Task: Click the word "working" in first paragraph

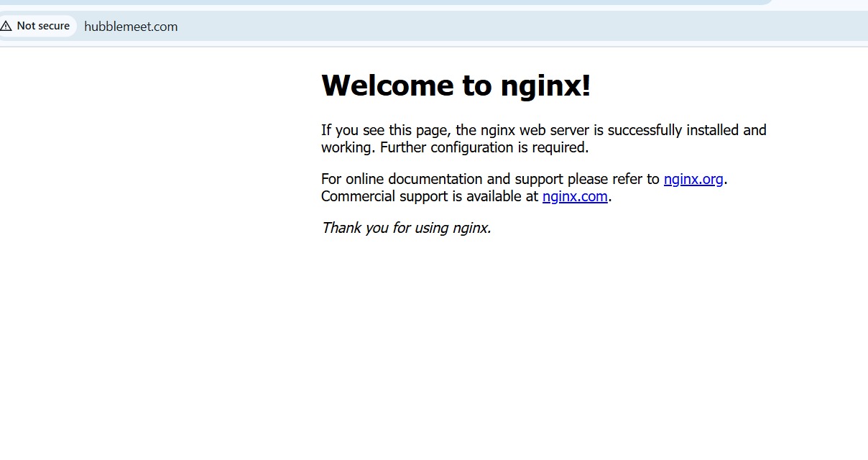Action: [x=347, y=147]
